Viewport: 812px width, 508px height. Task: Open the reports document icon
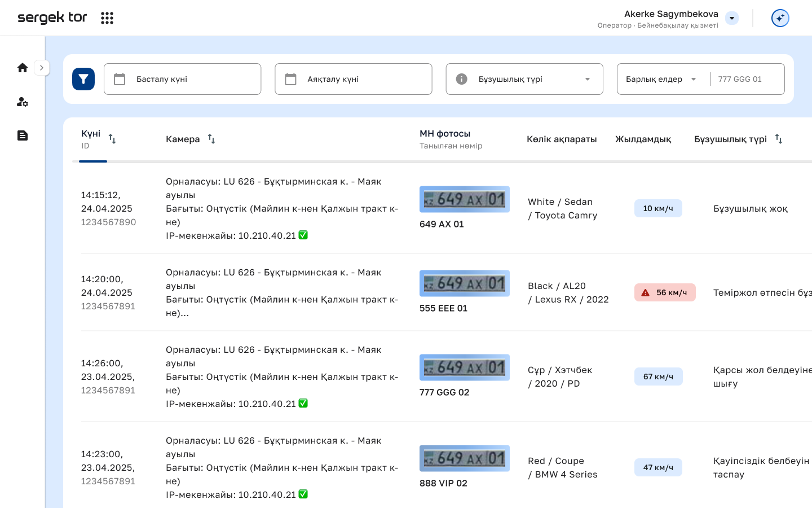[23, 135]
